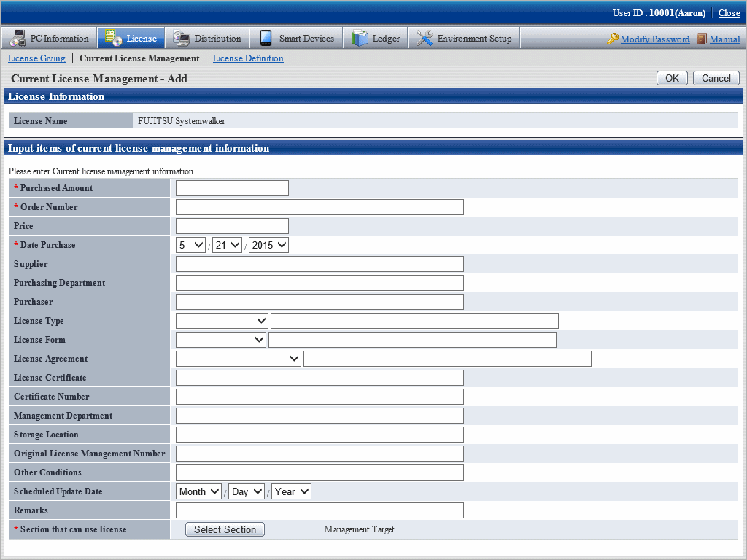Click the Supplier text field

[x=320, y=264]
